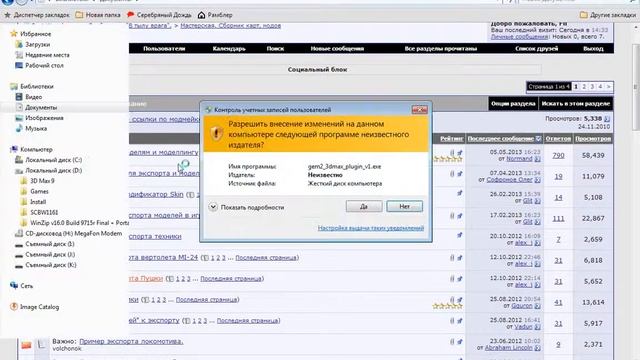Open Gauron user profile link
The image size is (640, 360).
(522, 306)
